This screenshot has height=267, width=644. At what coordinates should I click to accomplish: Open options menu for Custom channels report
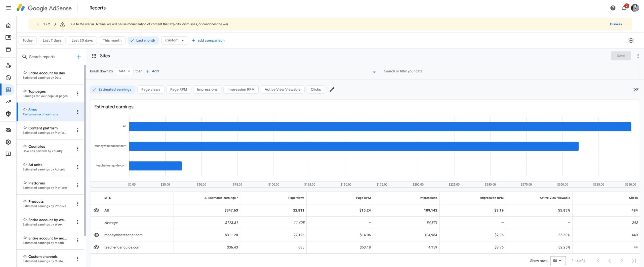tap(78, 259)
